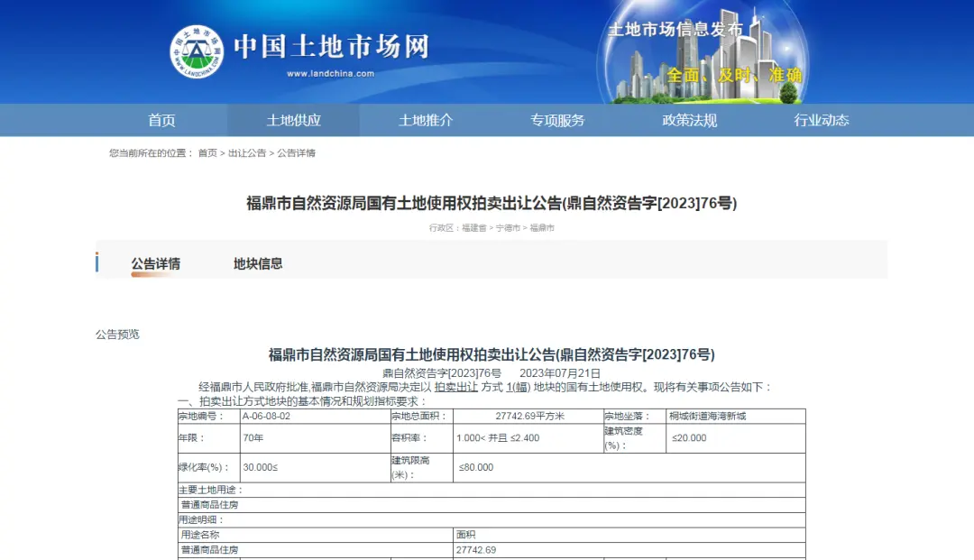Click the building density value ≤20.000
The image size is (974, 560).
tap(736, 438)
